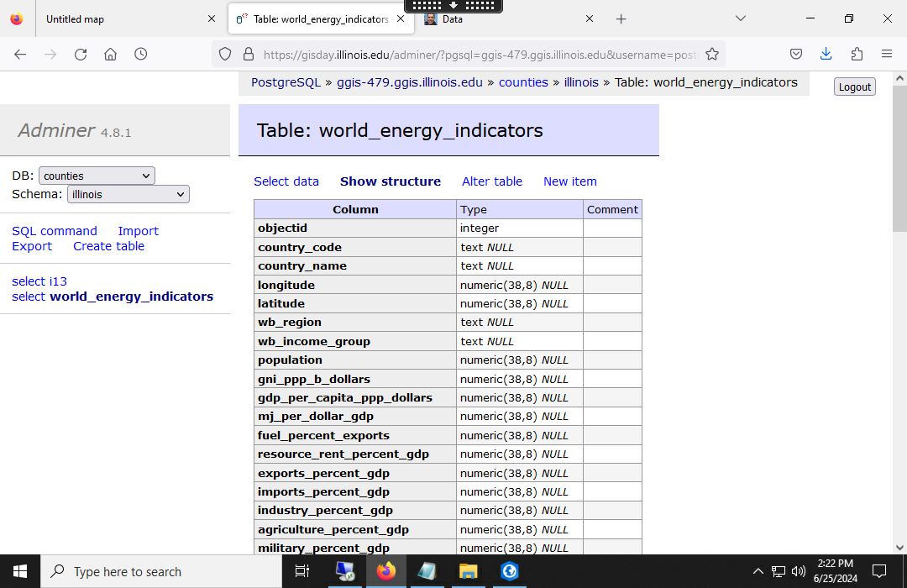Screen dimensions: 907x588
Task: Open the Alter table link
Action: click(492, 181)
